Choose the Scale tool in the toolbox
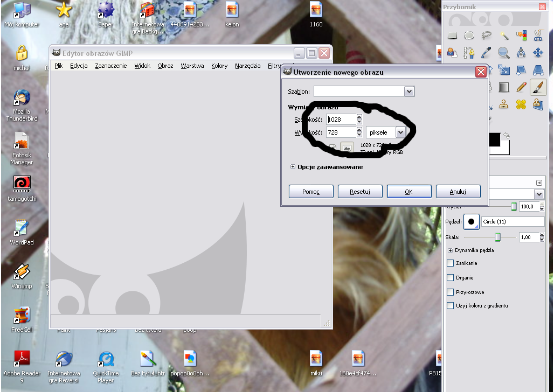 click(x=504, y=70)
